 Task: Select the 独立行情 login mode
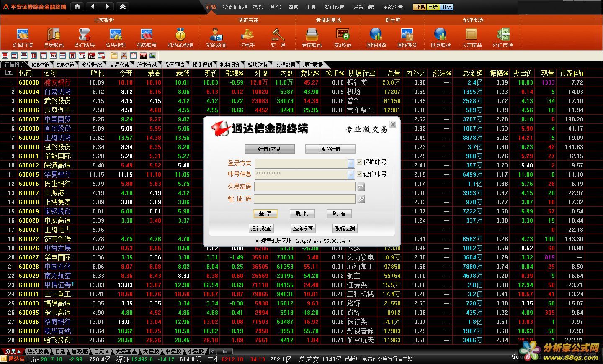[330, 149]
